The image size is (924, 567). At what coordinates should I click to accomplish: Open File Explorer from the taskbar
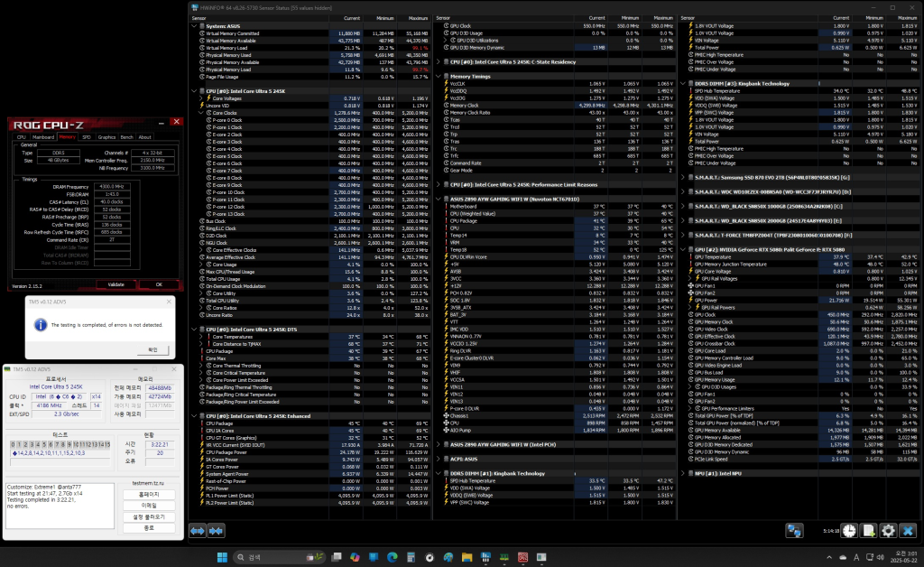coord(467,557)
